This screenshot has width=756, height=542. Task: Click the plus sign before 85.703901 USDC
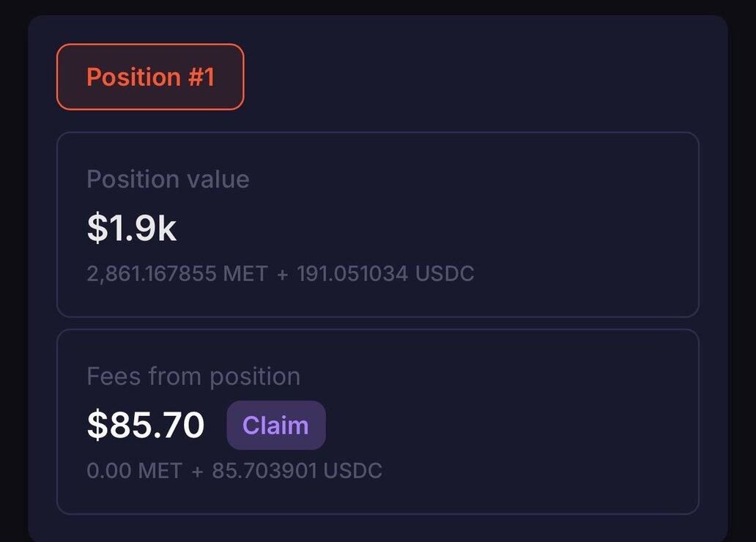point(197,470)
